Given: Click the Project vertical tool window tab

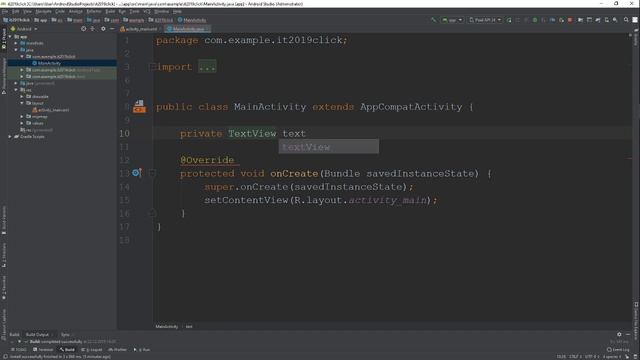Looking at the screenshot, I should pyautogui.click(x=4, y=39).
